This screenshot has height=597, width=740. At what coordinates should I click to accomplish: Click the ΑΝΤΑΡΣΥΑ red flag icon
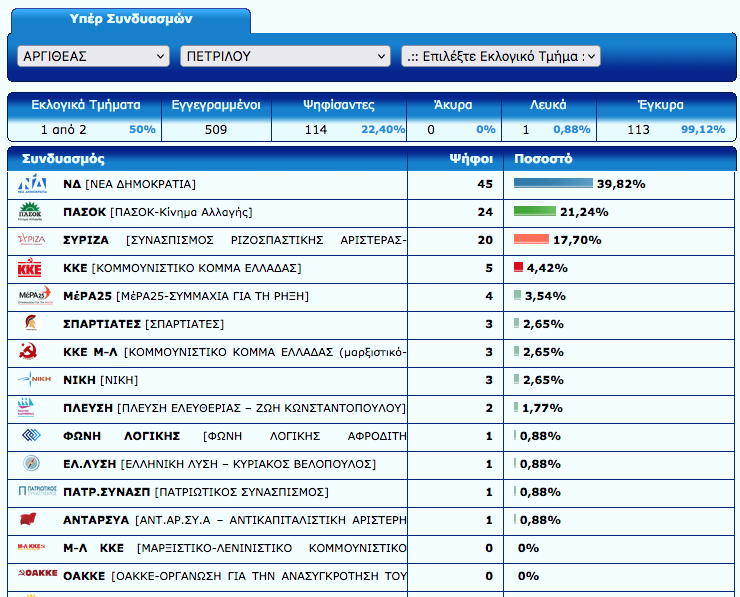(31, 520)
